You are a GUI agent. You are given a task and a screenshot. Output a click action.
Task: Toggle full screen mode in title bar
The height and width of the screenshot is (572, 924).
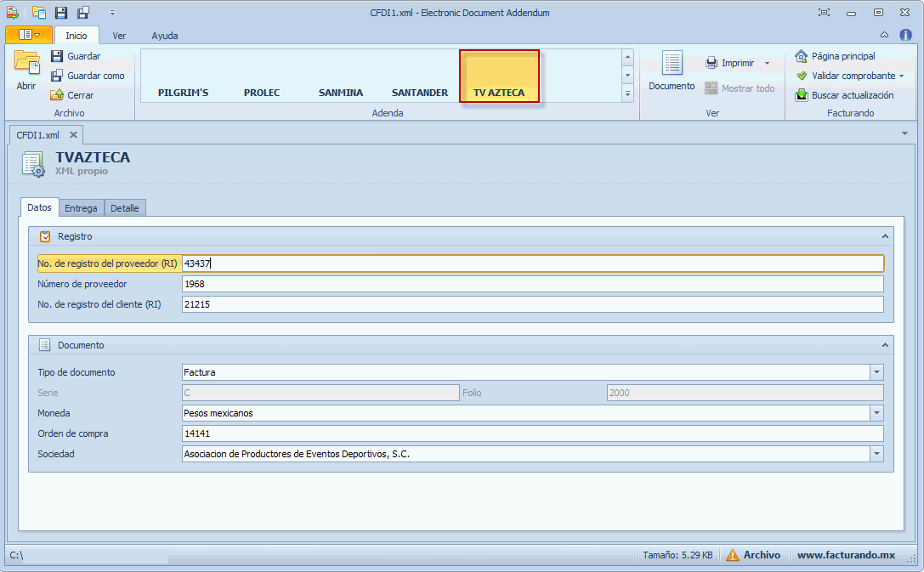pyautogui.click(x=825, y=13)
